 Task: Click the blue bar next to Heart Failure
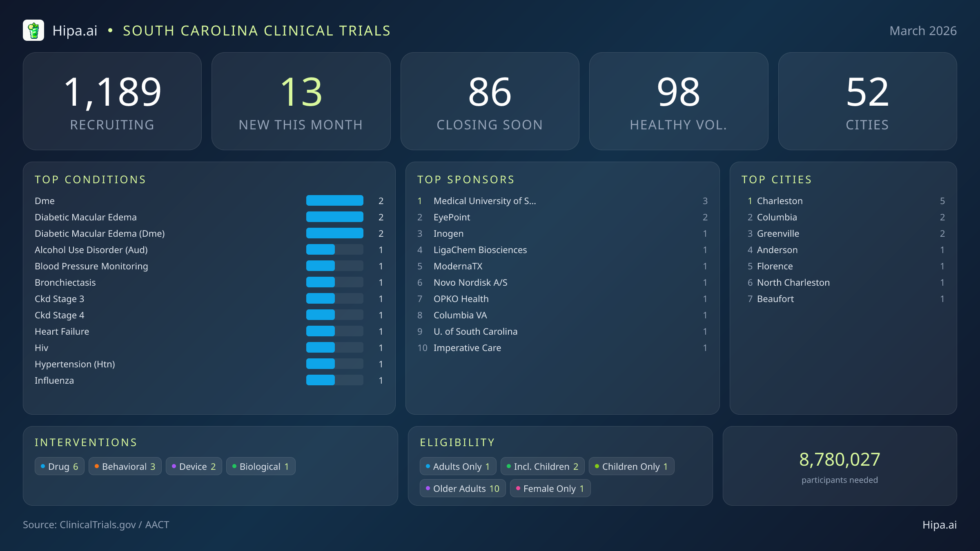pyautogui.click(x=320, y=331)
